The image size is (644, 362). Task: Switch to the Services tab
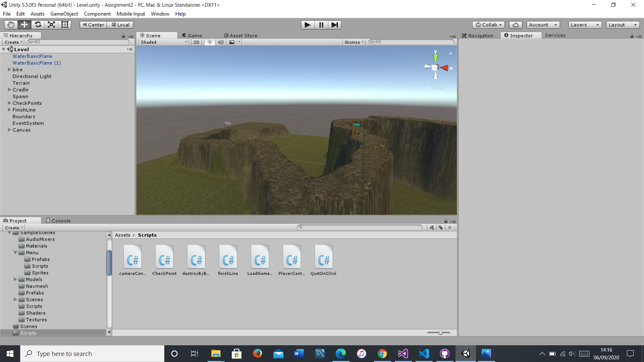[x=555, y=35]
